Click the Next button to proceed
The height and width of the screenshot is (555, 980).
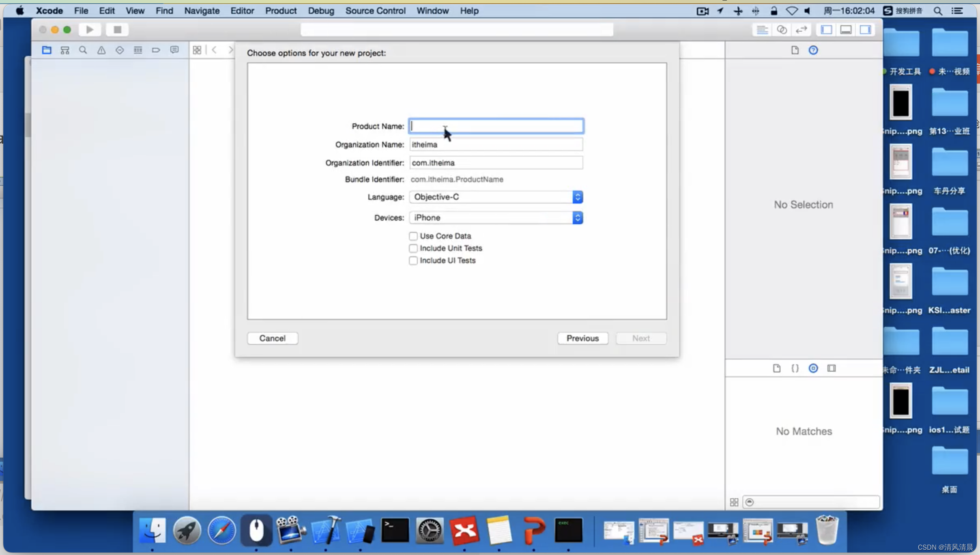point(640,338)
